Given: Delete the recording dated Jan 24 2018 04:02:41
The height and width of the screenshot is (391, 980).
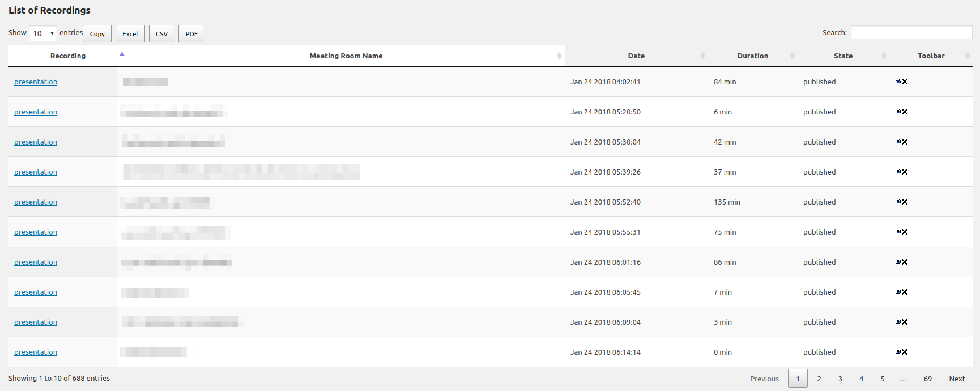Looking at the screenshot, I should pyautogui.click(x=905, y=82).
